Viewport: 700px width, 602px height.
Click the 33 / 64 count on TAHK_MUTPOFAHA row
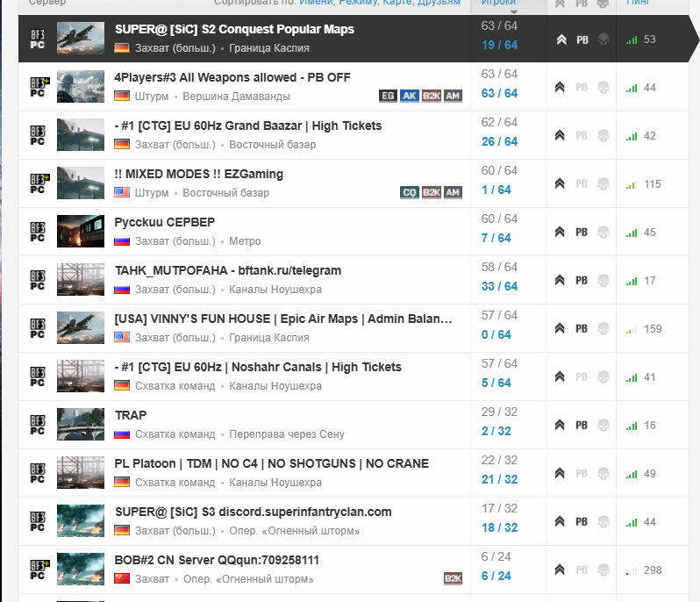[x=499, y=286]
